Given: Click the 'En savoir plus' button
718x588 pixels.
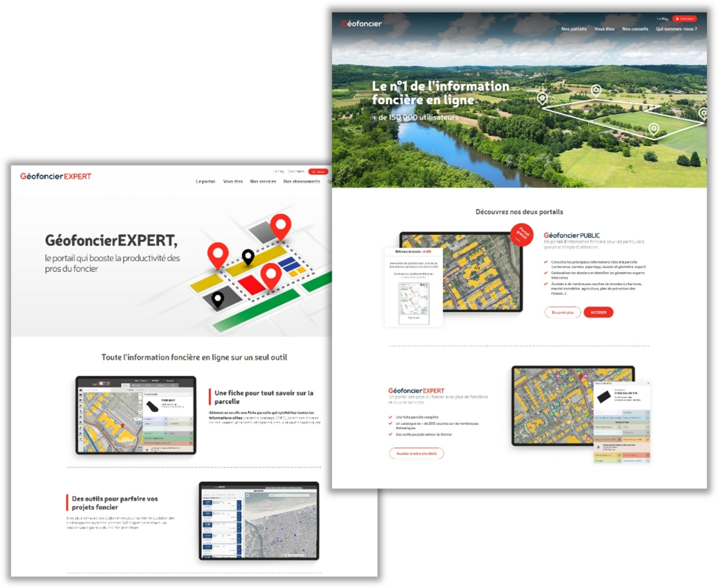Looking at the screenshot, I should 562,312.
